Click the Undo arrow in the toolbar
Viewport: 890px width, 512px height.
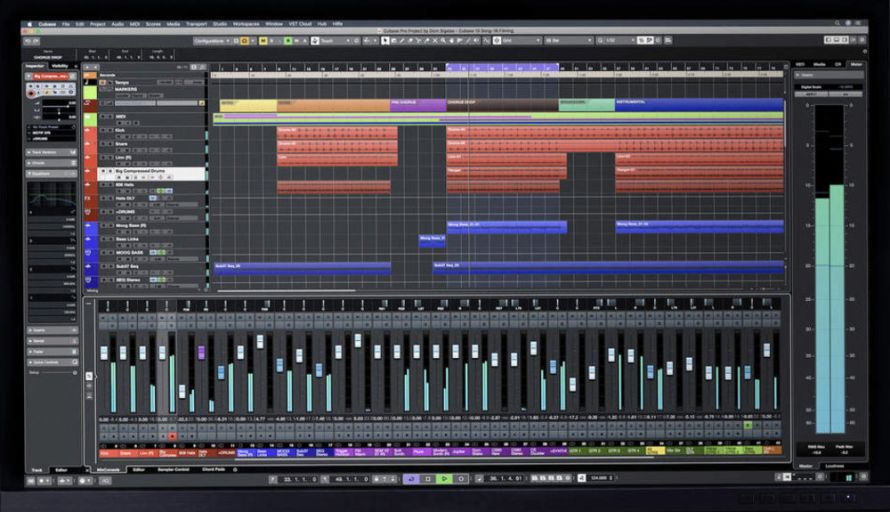tap(27, 41)
